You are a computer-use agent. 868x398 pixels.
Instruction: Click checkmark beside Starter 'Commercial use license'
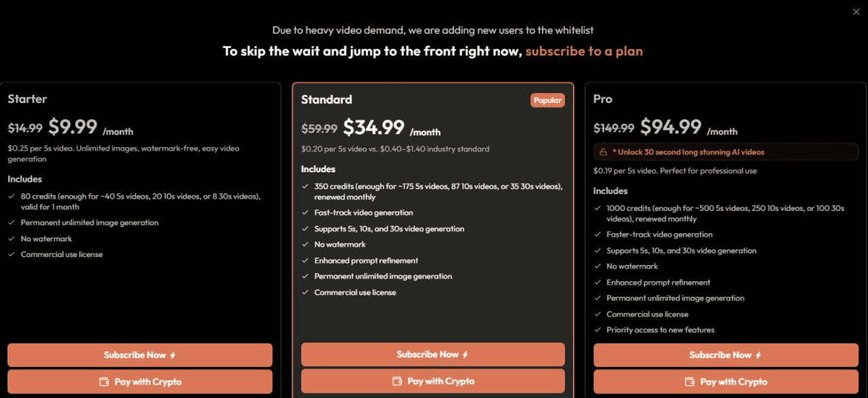coord(12,254)
